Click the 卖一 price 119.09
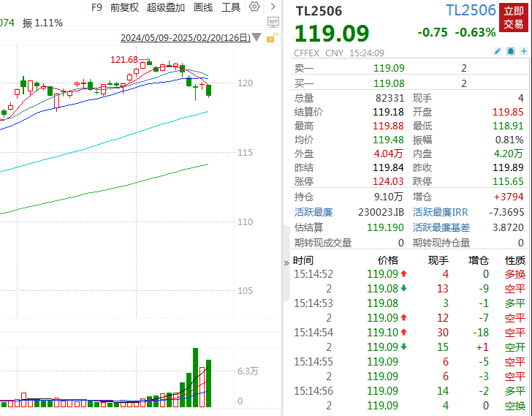 point(389,68)
